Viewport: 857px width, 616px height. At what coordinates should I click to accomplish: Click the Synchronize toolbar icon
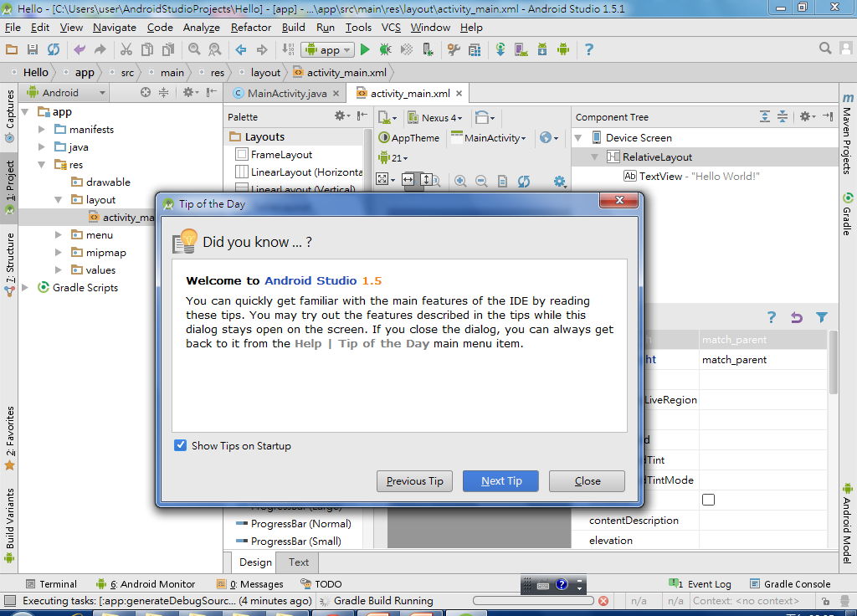[53, 49]
